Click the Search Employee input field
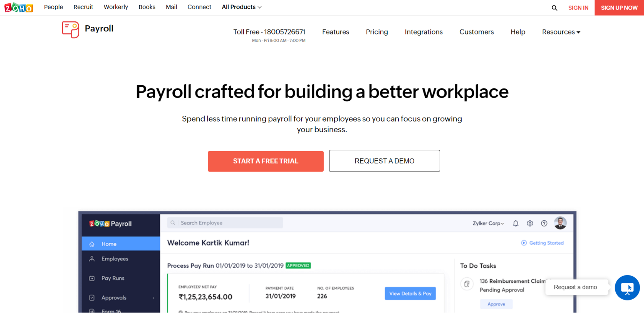 pyautogui.click(x=225, y=223)
